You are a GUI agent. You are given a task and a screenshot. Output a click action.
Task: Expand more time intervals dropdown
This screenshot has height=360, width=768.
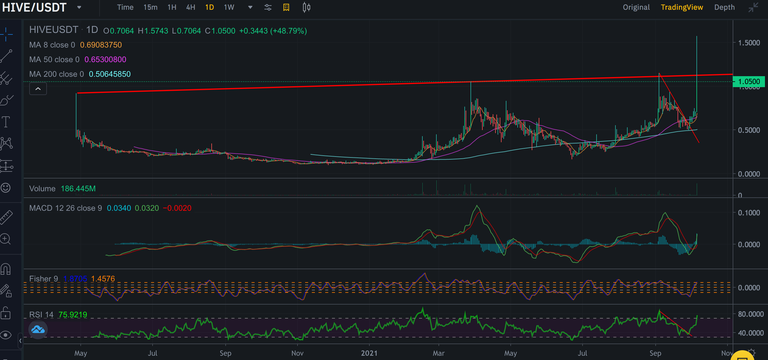[251, 7]
